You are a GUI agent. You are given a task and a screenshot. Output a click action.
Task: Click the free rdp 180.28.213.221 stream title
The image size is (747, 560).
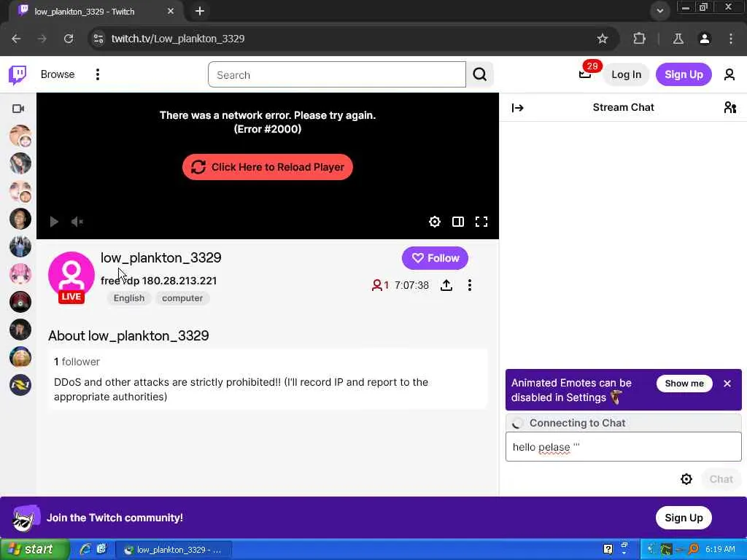(x=158, y=281)
